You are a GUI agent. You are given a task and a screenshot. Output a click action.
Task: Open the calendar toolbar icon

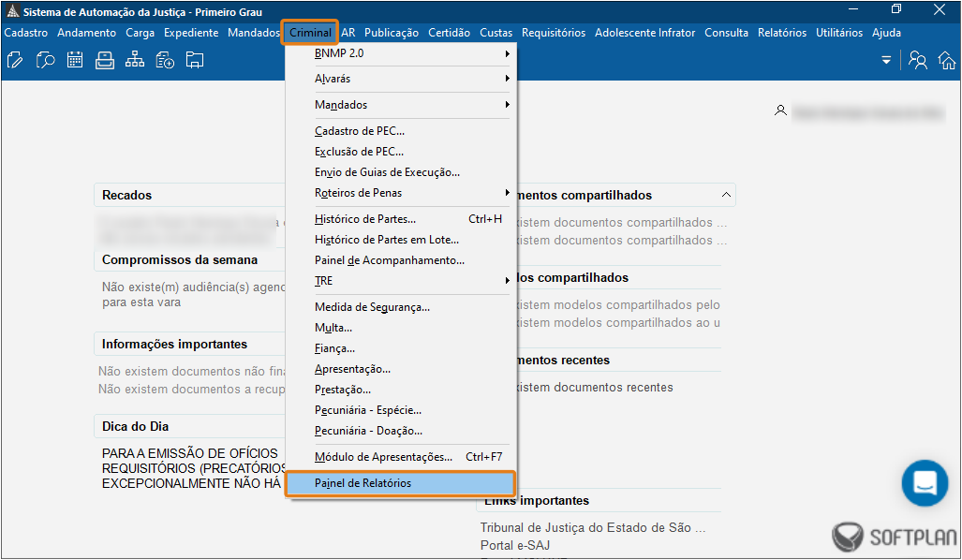(75, 61)
